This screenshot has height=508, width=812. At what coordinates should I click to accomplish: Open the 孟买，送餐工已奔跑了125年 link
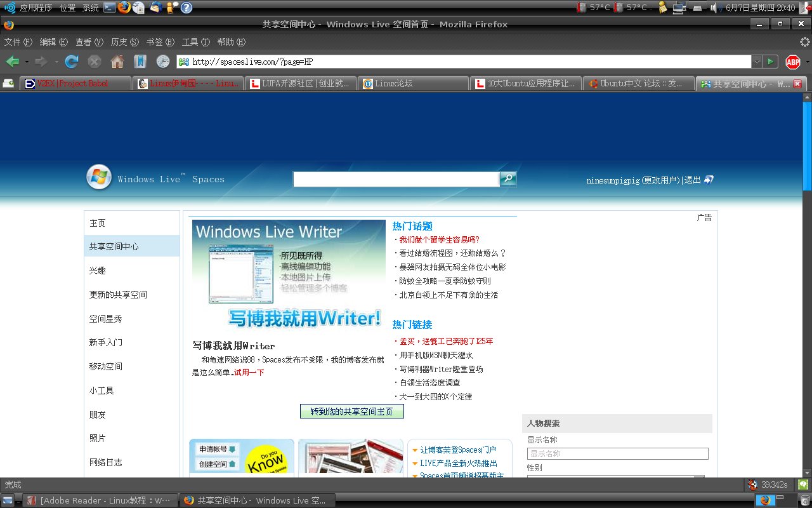[x=446, y=341]
